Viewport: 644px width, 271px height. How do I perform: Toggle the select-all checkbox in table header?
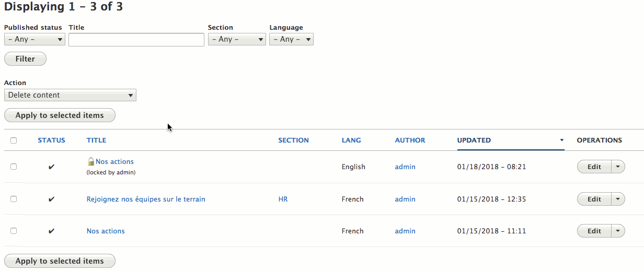click(14, 140)
